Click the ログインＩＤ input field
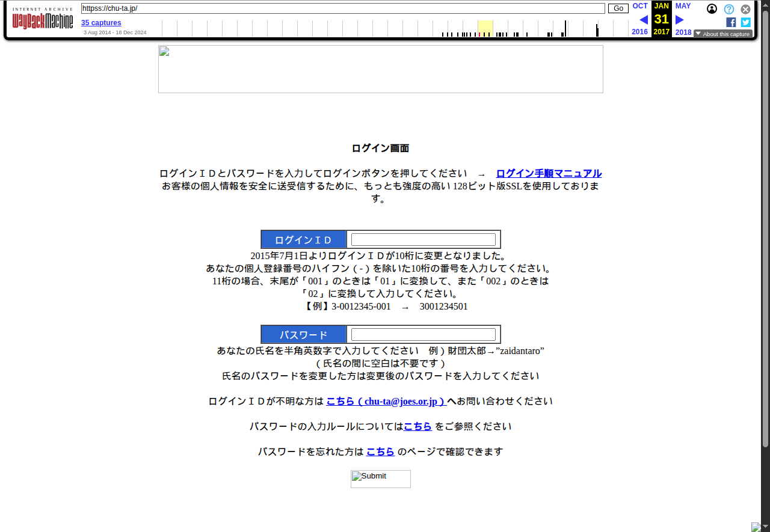Screen dimensions: 770x532 [x=423, y=240]
